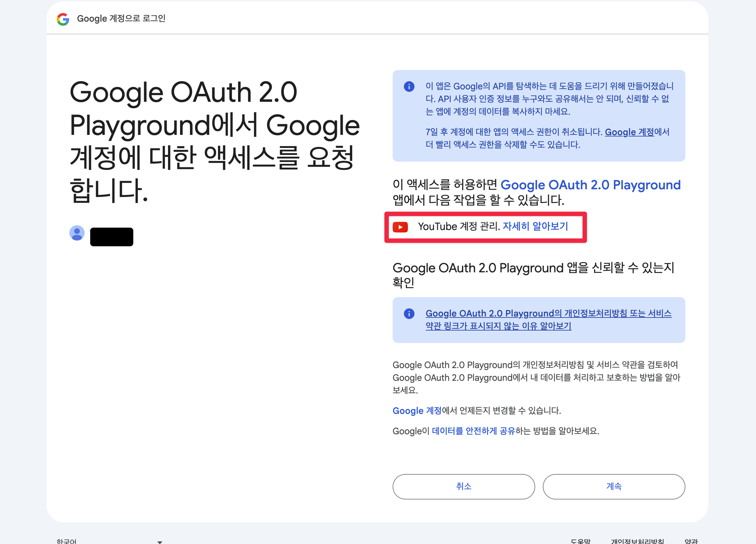Open the '개인정보처리방침' footer link

[x=637, y=541]
